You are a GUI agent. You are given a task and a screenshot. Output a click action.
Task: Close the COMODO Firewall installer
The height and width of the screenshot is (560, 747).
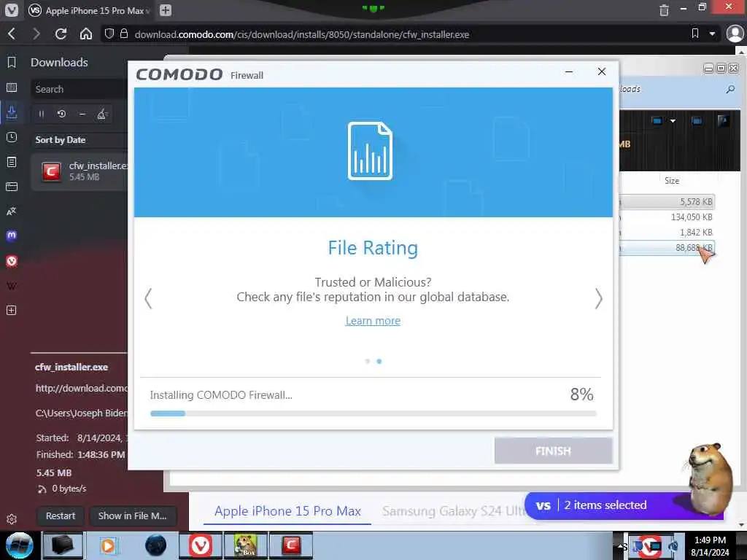tap(602, 71)
